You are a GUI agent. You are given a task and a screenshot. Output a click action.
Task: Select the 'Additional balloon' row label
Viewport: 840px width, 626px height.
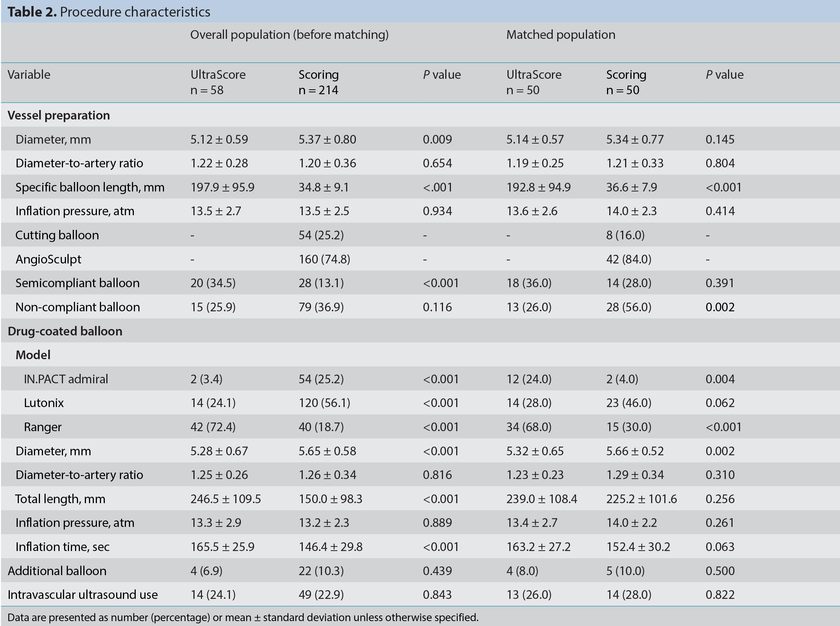tap(57, 571)
